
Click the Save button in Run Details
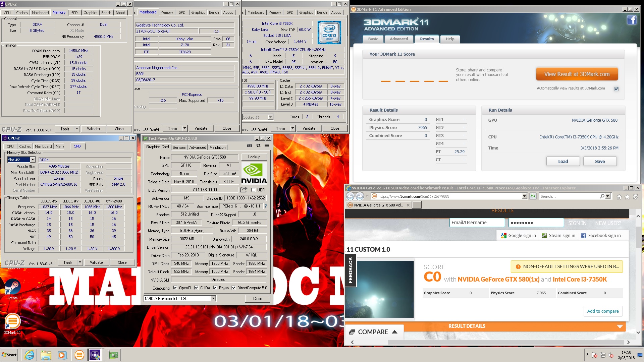[x=600, y=161]
